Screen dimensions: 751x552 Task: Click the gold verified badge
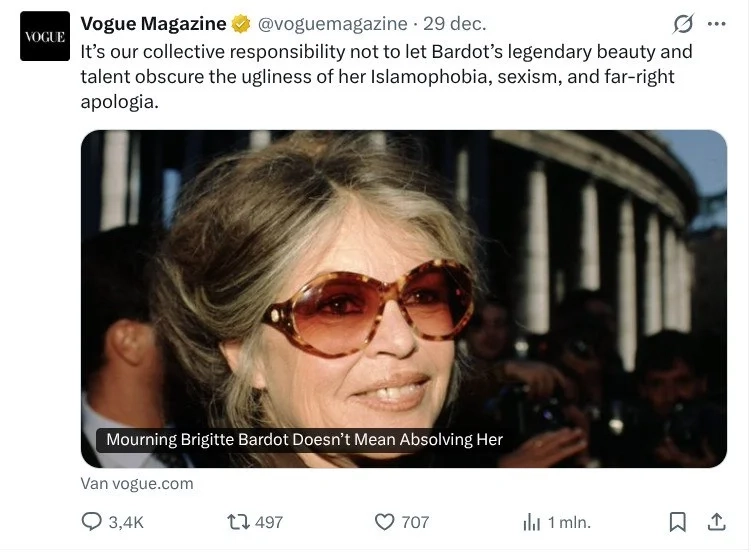point(241,24)
